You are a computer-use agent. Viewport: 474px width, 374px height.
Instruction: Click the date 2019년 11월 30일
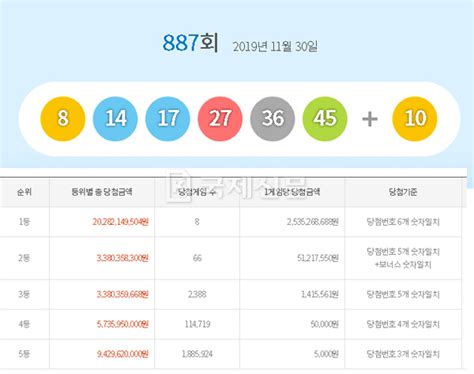[x=275, y=47]
